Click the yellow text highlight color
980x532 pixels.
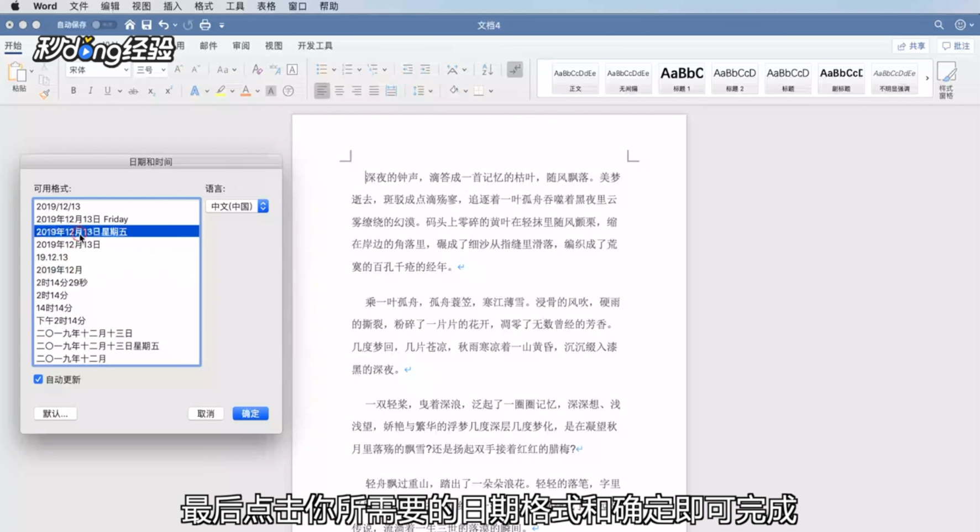coord(221,91)
